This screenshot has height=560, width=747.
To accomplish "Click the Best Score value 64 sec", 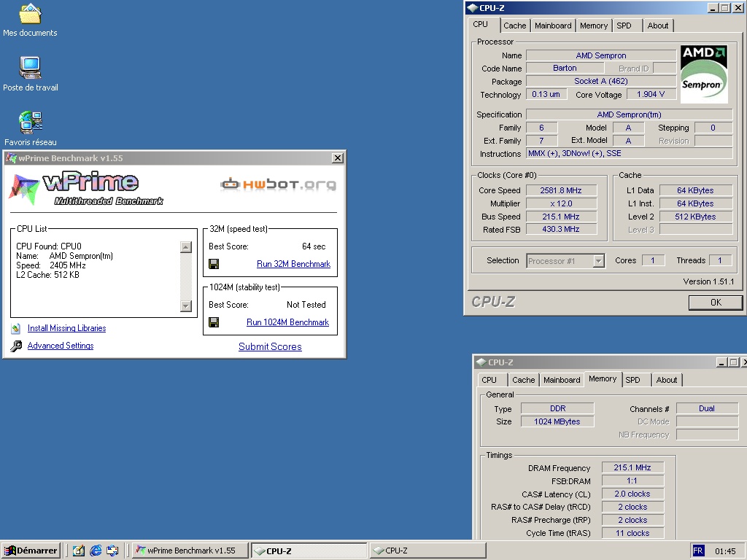I will coord(314,246).
